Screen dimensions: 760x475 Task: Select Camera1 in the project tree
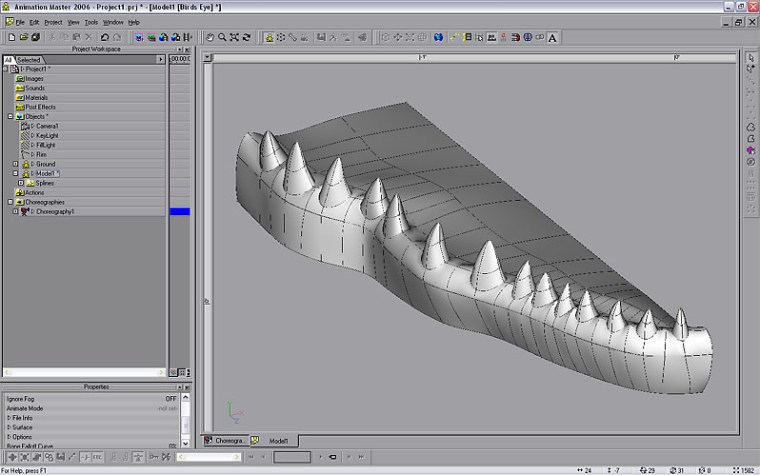pyautogui.click(x=46, y=126)
